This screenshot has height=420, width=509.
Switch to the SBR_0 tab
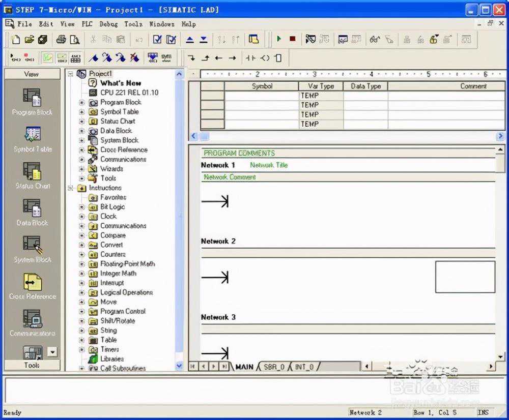click(274, 367)
